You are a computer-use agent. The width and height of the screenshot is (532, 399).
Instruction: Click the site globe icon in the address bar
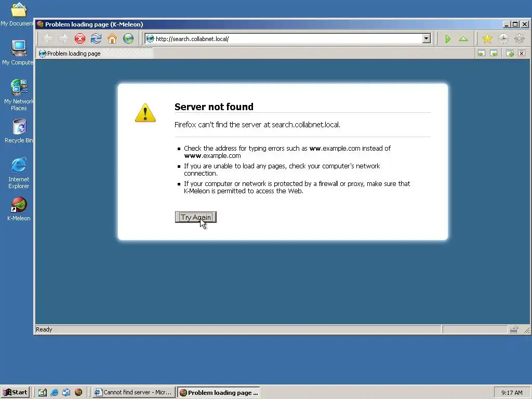pos(150,38)
